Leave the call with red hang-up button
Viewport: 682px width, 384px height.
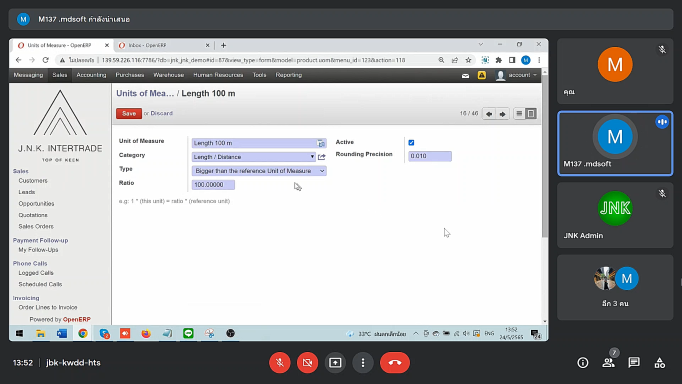click(x=395, y=362)
